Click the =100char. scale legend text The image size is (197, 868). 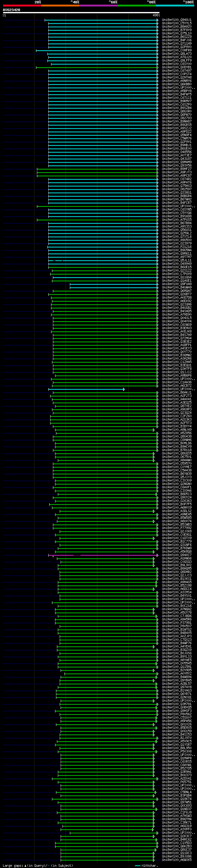coord(150,865)
